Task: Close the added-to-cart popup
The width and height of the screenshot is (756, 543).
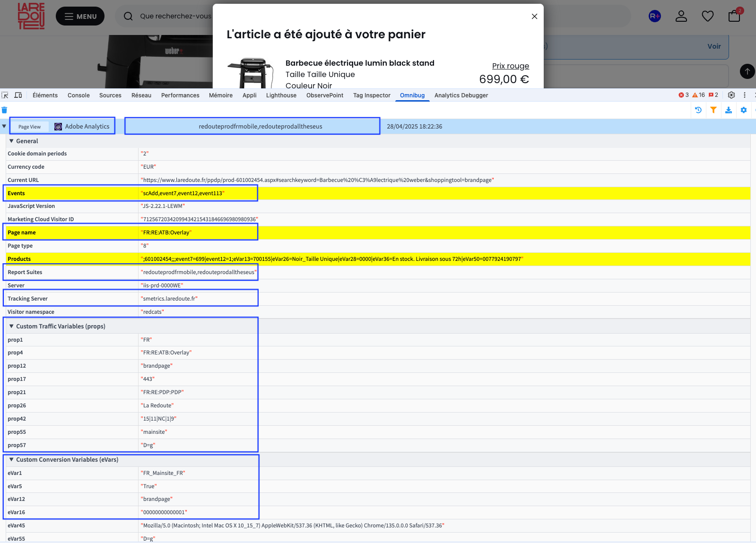Action: pyautogui.click(x=534, y=17)
